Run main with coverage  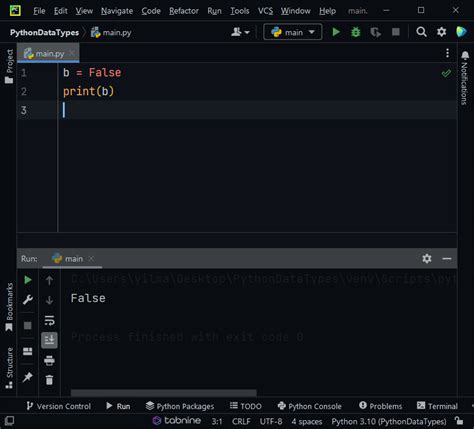tap(375, 32)
